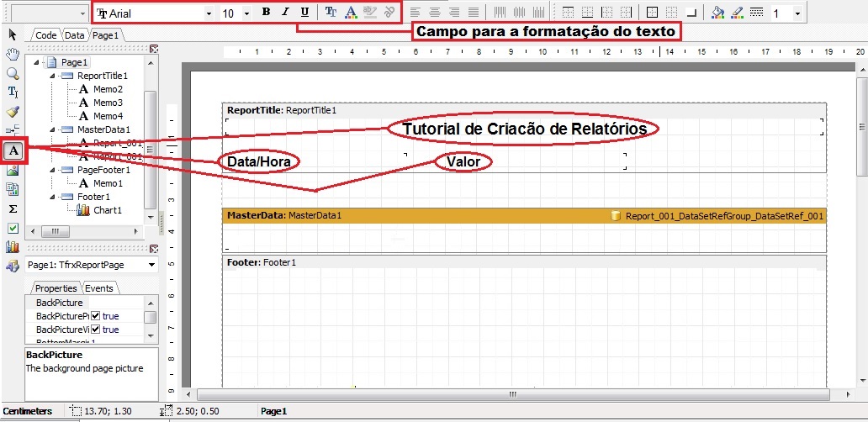The width and height of the screenshot is (868, 422).
Task: Switch to the Data tab
Action: pos(74,35)
